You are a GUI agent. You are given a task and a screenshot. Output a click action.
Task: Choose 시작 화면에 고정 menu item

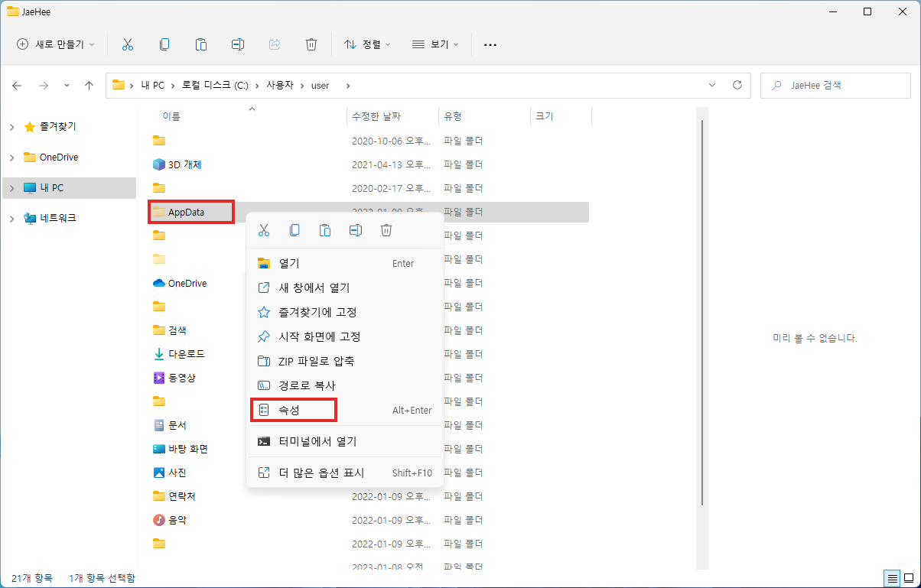pos(345,336)
